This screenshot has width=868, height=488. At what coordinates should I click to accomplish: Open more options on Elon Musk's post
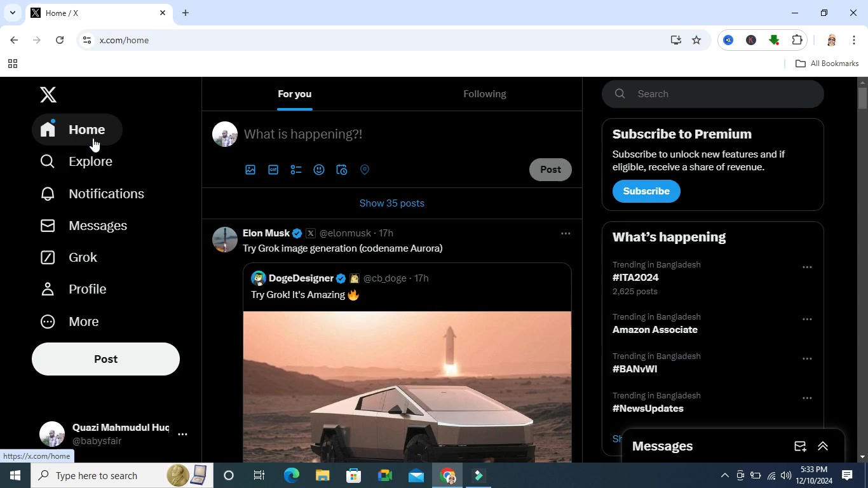point(566,233)
